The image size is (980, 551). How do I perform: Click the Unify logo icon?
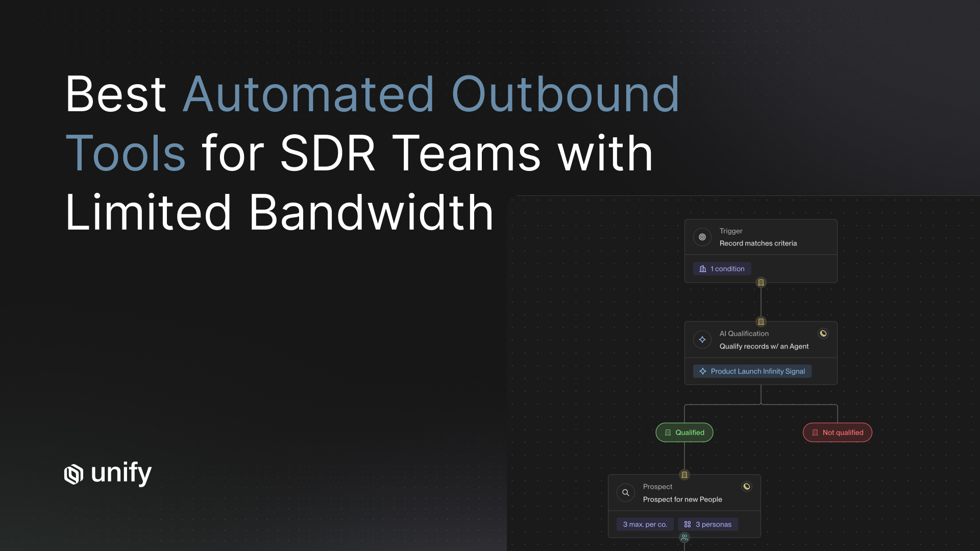(x=73, y=474)
